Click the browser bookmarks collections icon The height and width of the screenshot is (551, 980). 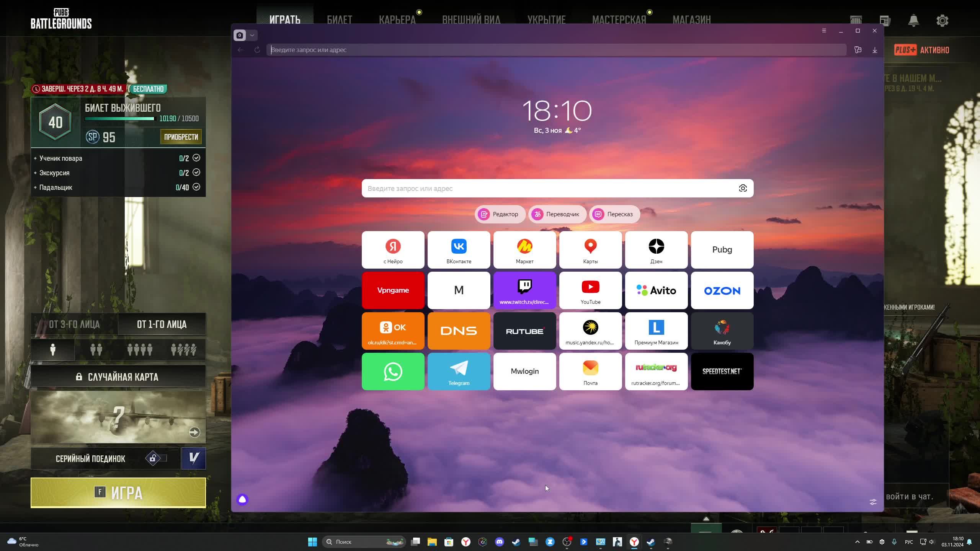(x=858, y=50)
